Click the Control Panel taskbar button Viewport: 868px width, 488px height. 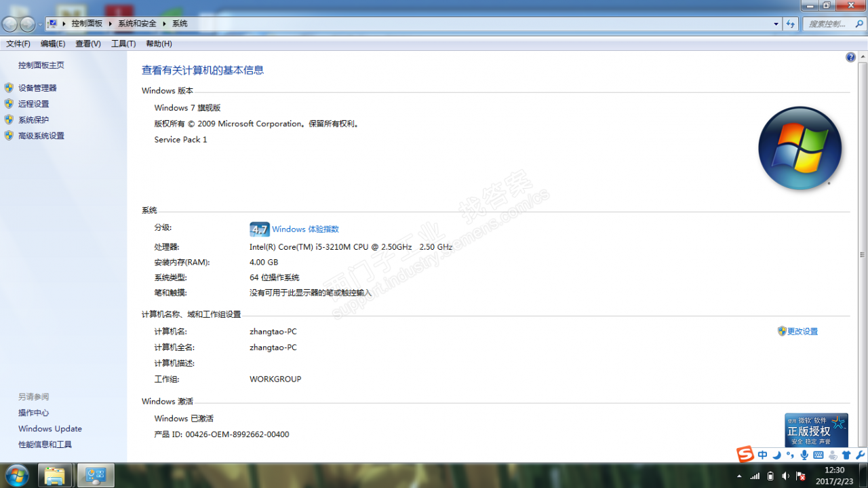(x=96, y=475)
